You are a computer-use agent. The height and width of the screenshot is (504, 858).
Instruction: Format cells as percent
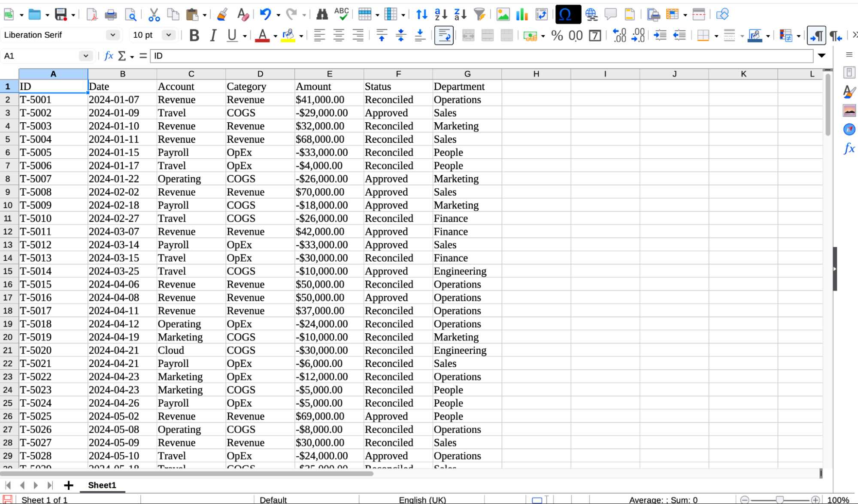(x=557, y=35)
